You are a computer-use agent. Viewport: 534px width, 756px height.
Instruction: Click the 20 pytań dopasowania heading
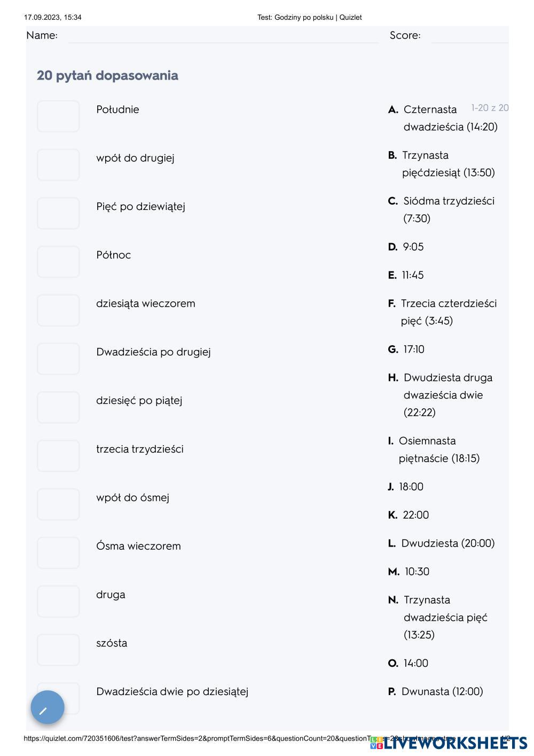(x=107, y=75)
